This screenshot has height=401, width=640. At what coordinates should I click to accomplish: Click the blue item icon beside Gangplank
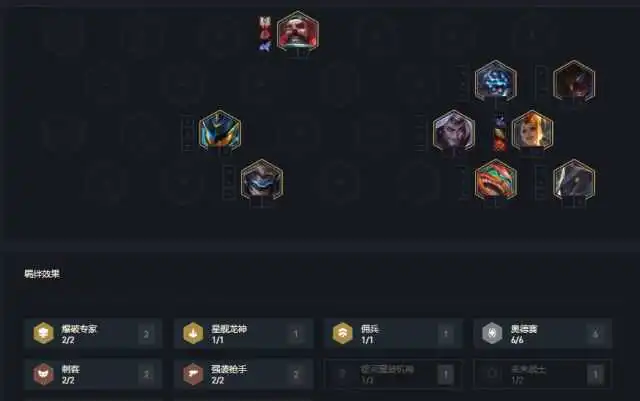pos(265,46)
